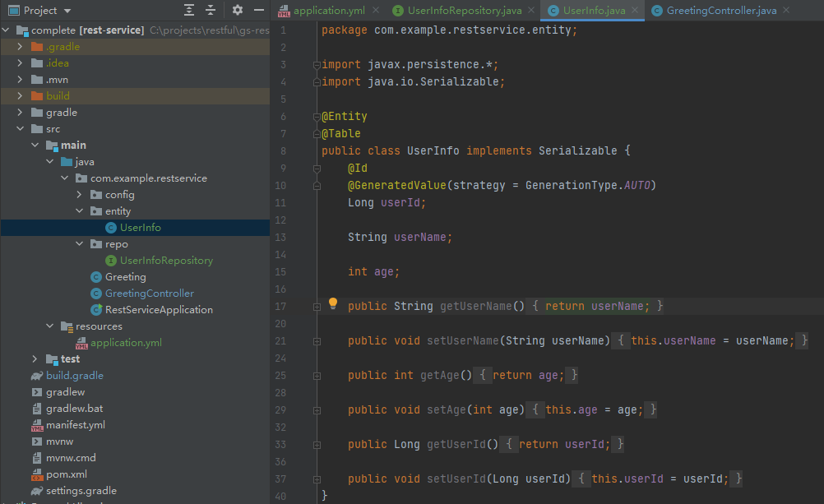Collapse import block at line 3
The width and height of the screenshot is (824, 504).
(x=317, y=65)
